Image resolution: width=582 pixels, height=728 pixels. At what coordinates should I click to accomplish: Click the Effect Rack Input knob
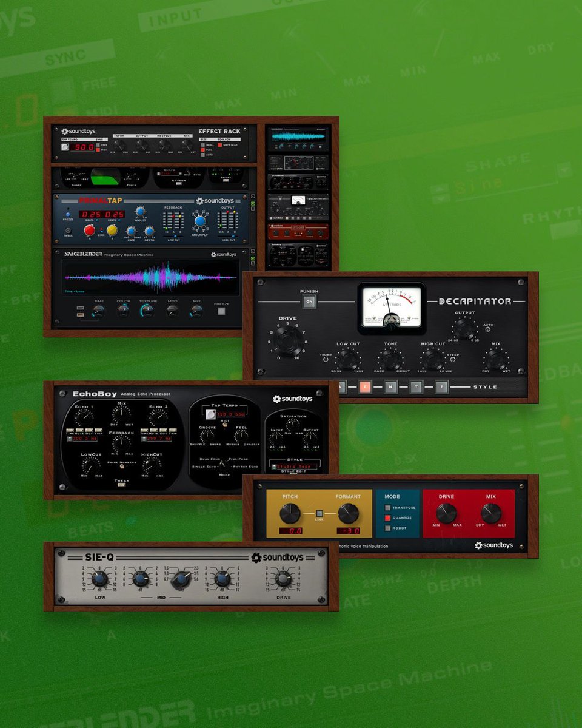pyautogui.click(x=119, y=145)
